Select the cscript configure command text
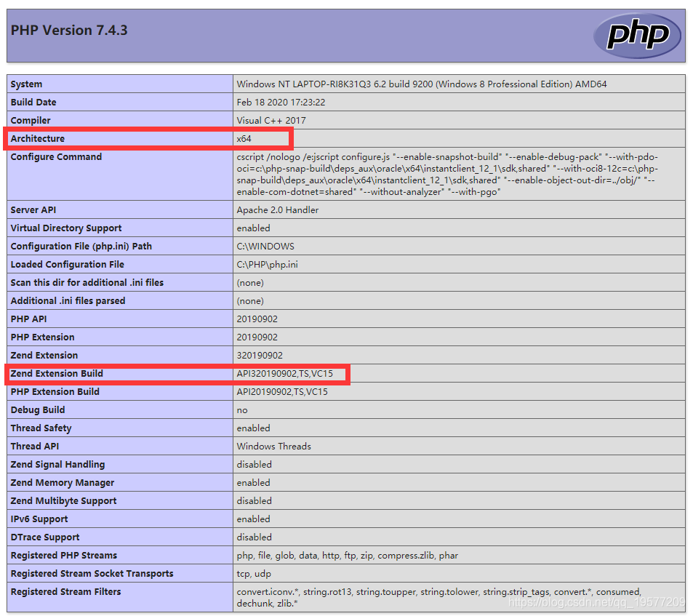Screen dimensions: 693x616 click(447, 174)
